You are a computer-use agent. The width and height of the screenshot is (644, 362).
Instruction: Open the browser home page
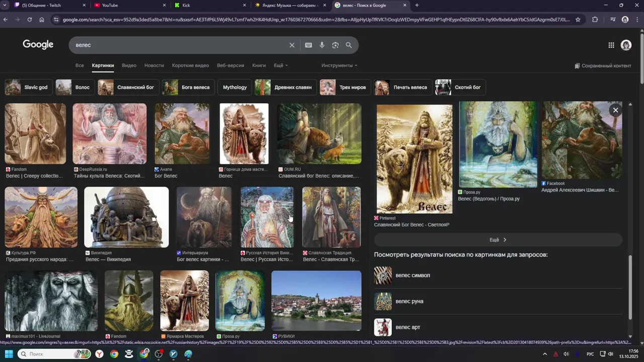42,20
